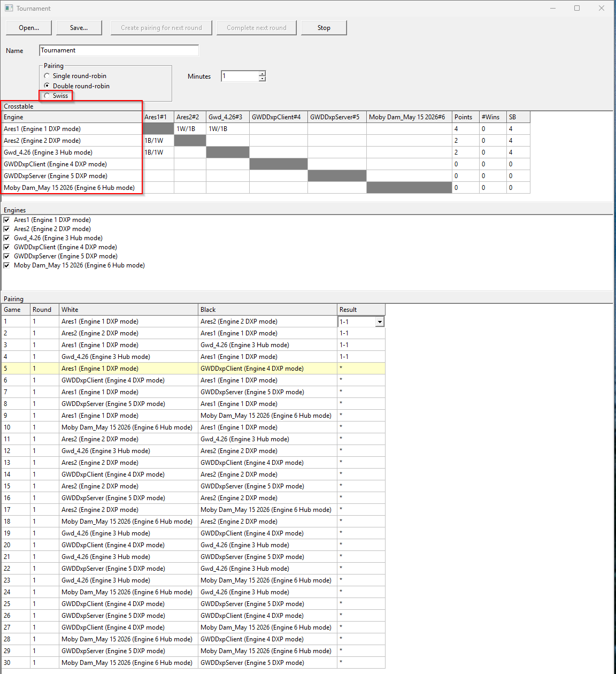
Task: Stop the tournament with Stop button
Action: [x=324, y=28]
